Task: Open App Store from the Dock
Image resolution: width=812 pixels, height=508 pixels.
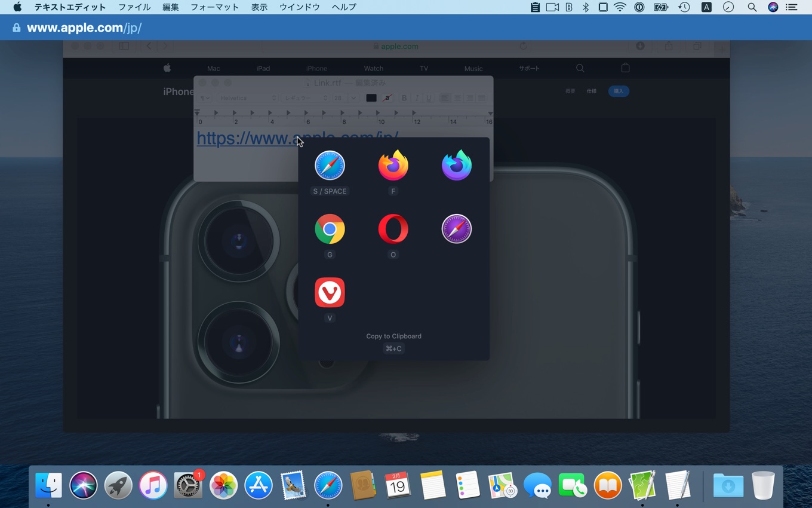Action: click(259, 485)
